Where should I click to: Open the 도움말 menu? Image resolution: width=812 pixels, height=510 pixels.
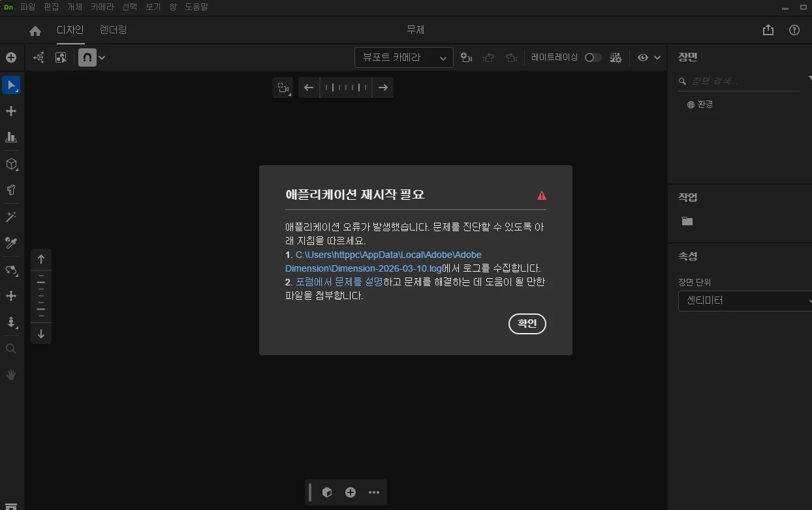pos(196,7)
